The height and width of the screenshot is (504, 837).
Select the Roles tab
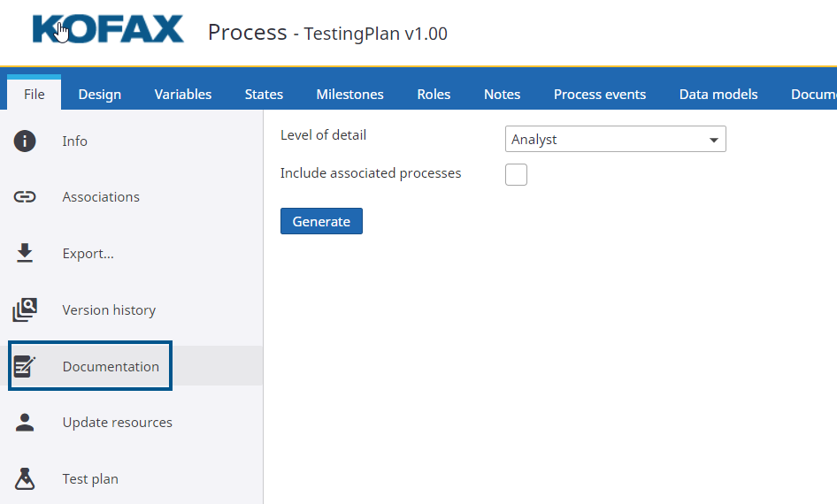[x=434, y=94]
